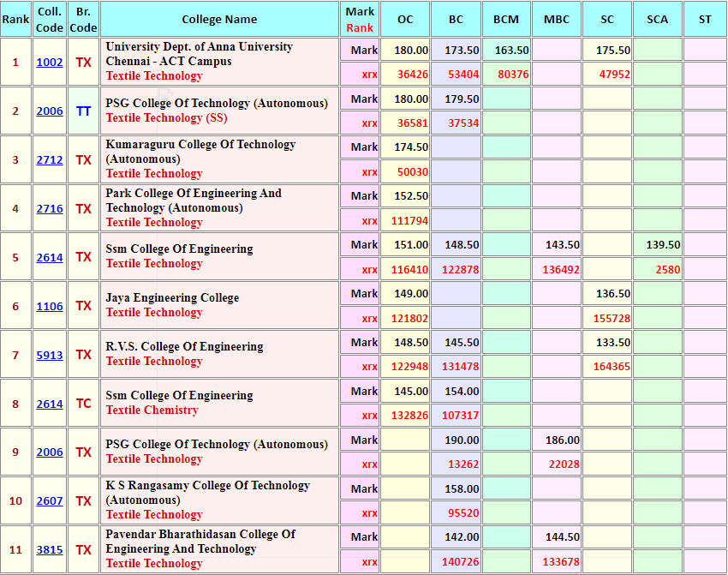Select Jaya Engineering College name
This screenshot has height=575, width=728.
[172, 297]
